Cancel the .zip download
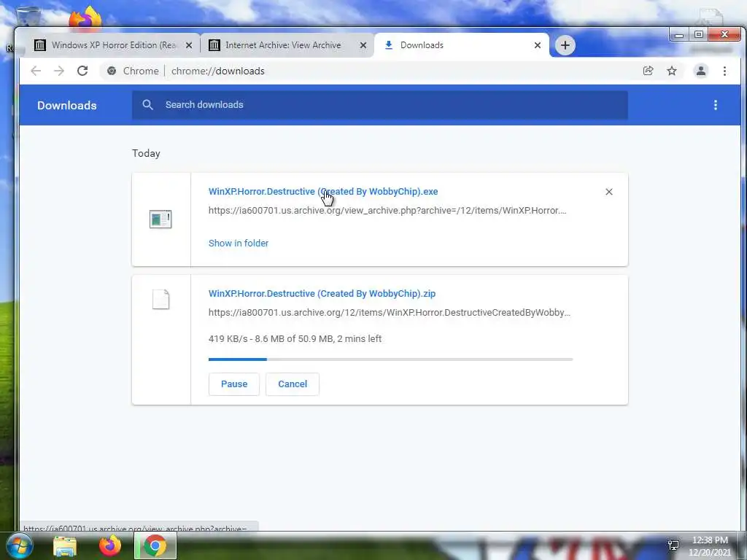The height and width of the screenshot is (560, 747). click(293, 384)
